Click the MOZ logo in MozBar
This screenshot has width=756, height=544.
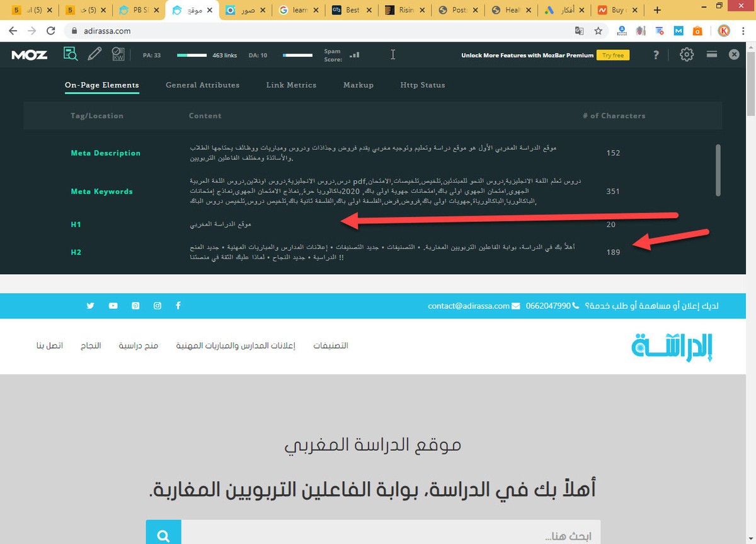(x=29, y=55)
